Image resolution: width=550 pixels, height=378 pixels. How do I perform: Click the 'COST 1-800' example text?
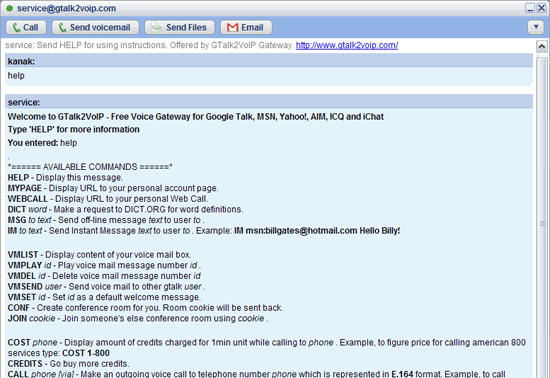[86, 353]
